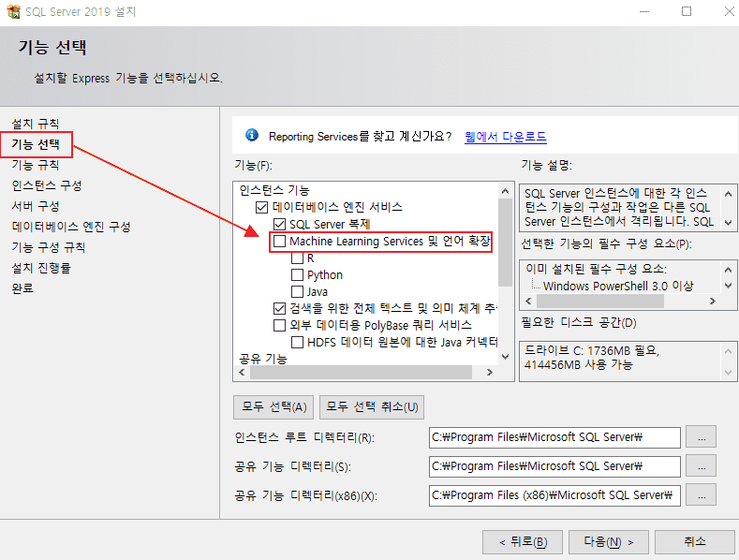The image size is (739, 560).
Task: Check the Java feature checkbox
Action: click(x=298, y=292)
